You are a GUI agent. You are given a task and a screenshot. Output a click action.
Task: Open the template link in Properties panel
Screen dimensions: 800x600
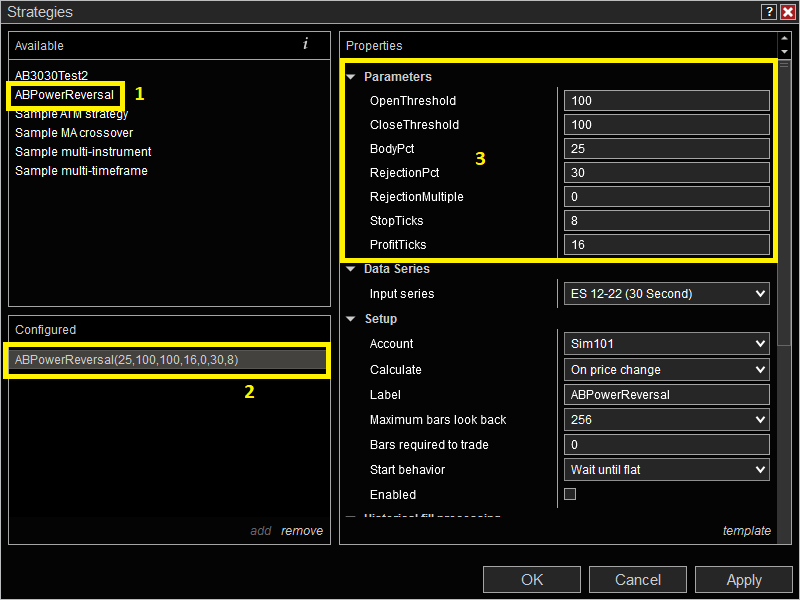747,531
